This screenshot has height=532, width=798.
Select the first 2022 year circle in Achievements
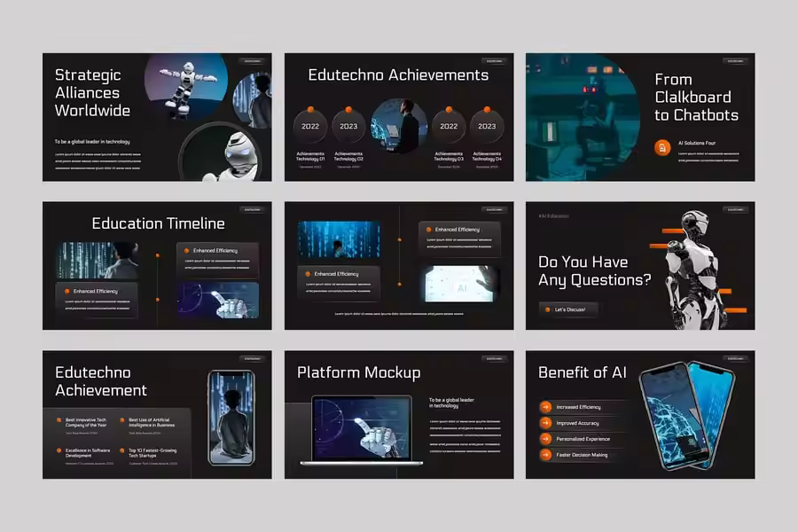click(310, 126)
